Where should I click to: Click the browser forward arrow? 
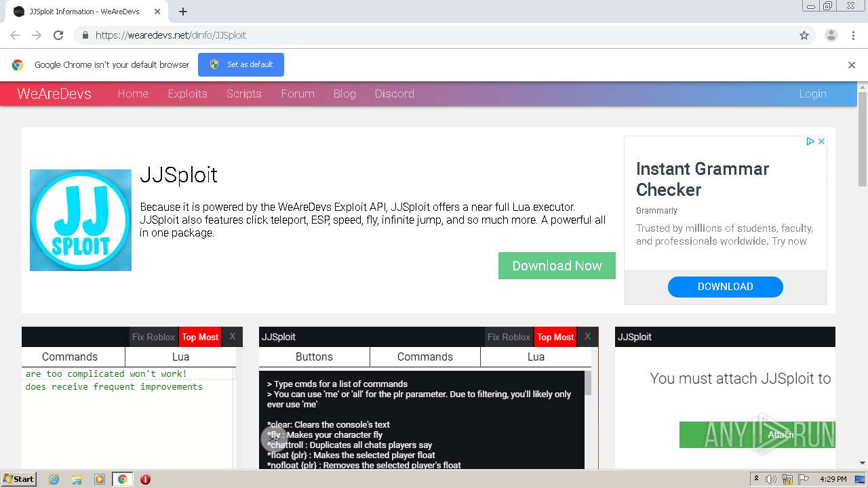pos(37,35)
